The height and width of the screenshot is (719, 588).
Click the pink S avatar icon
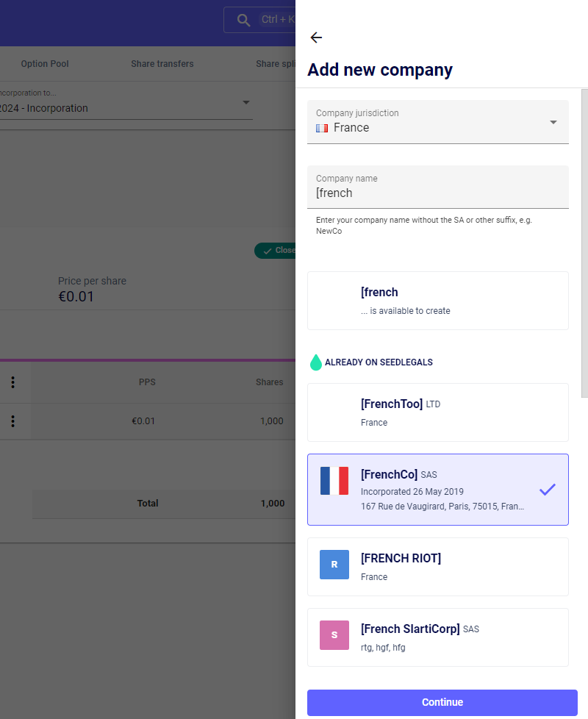(x=334, y=635)
